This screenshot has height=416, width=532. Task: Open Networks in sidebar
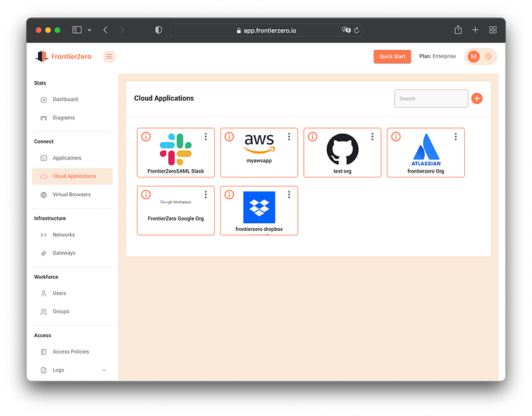click(x=72, y=234)
